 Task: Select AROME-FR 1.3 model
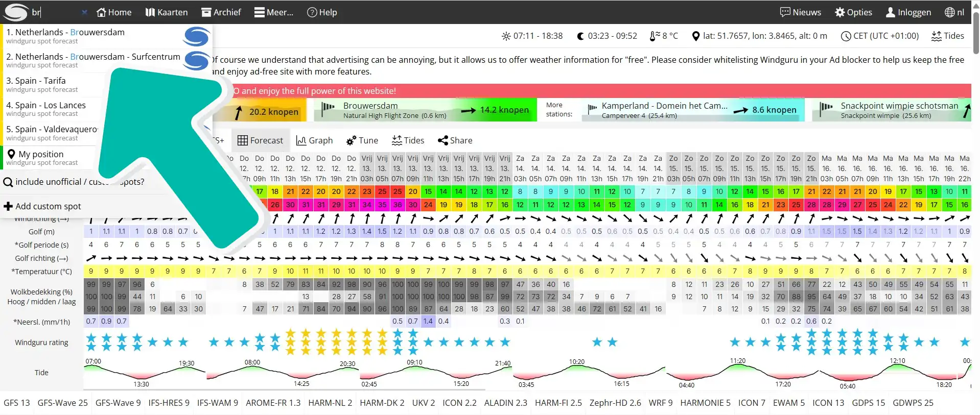coord(273,403)
